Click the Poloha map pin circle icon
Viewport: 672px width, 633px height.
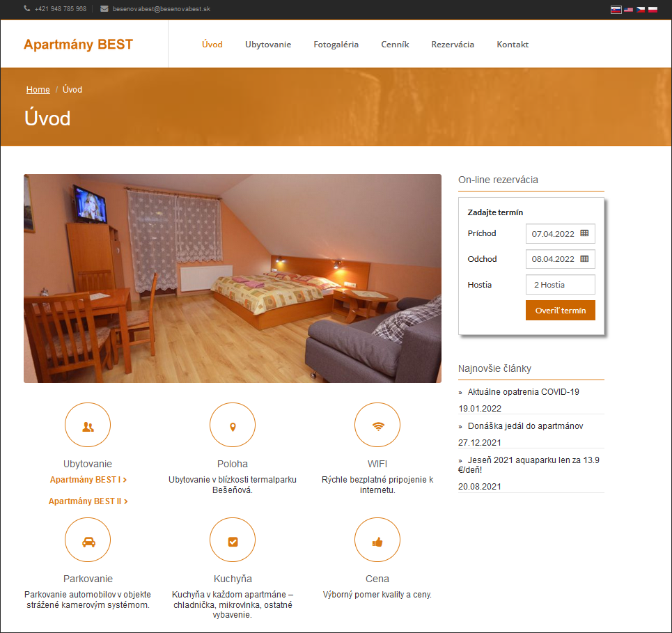tap(233, 425)
